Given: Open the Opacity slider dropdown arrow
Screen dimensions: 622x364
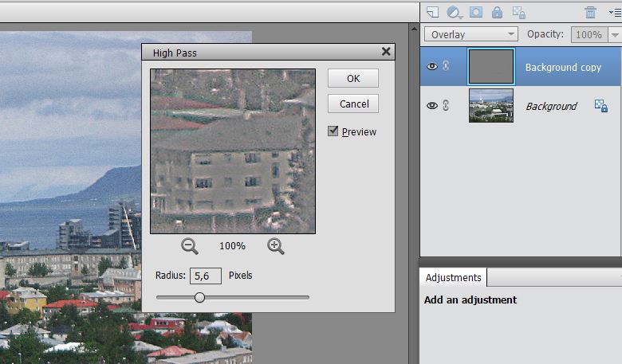Looking at the screenshot, I should (x=616, y=35).
